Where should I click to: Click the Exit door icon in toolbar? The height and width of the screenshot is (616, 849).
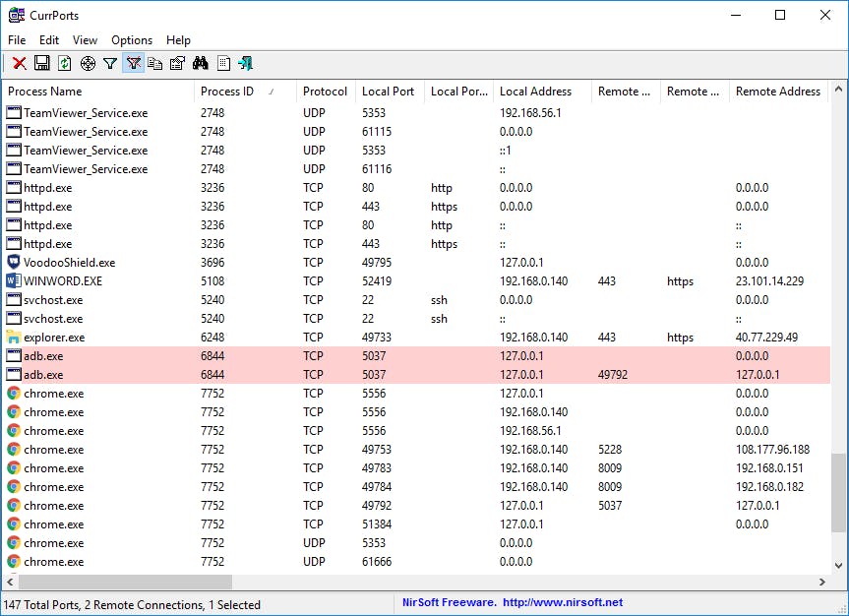[x=246, y=63]
